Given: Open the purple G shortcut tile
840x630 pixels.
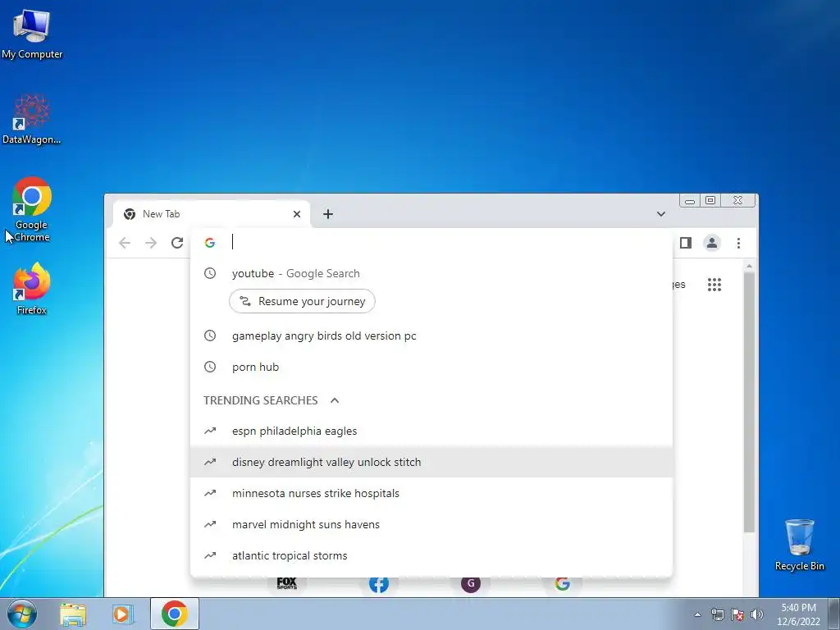Looking at the screenshot, I should (x=471, y=584).
